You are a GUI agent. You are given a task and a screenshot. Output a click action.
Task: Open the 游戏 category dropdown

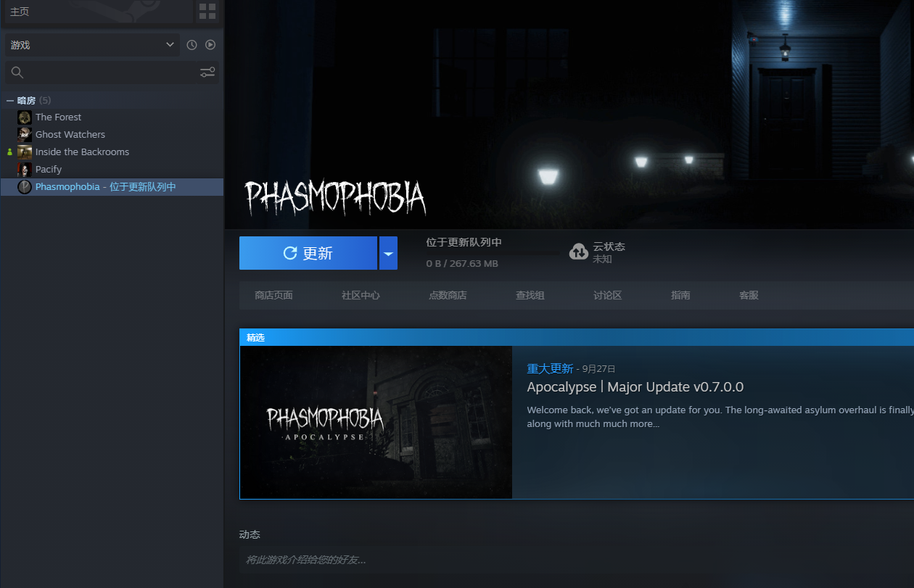[91, 45]
